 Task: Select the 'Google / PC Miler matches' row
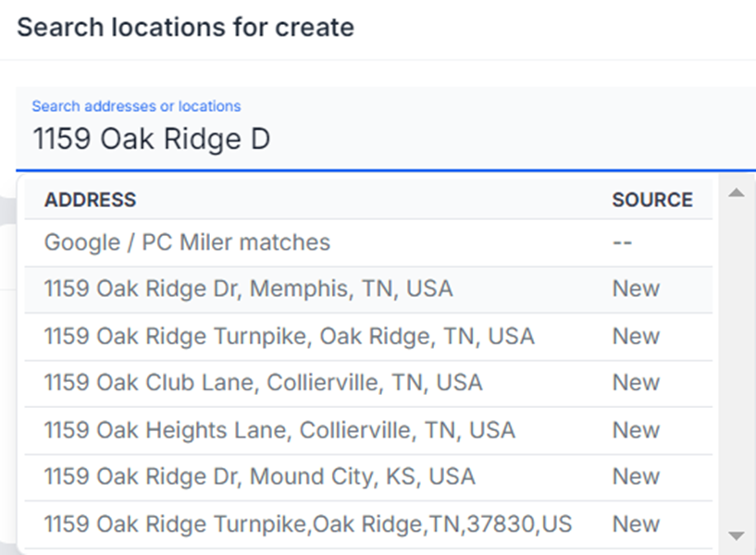[x=187, y=242]
